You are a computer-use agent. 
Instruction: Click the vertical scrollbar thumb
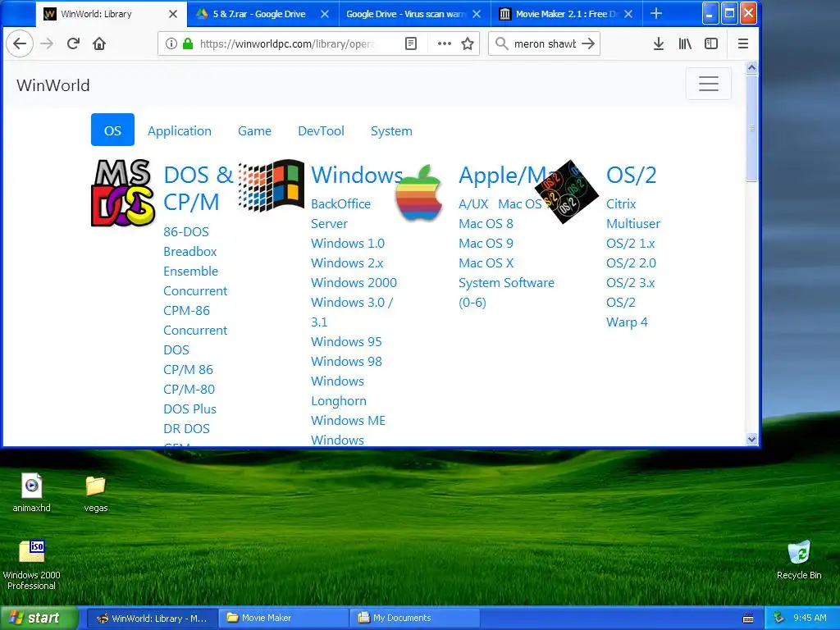pos(751,128)
